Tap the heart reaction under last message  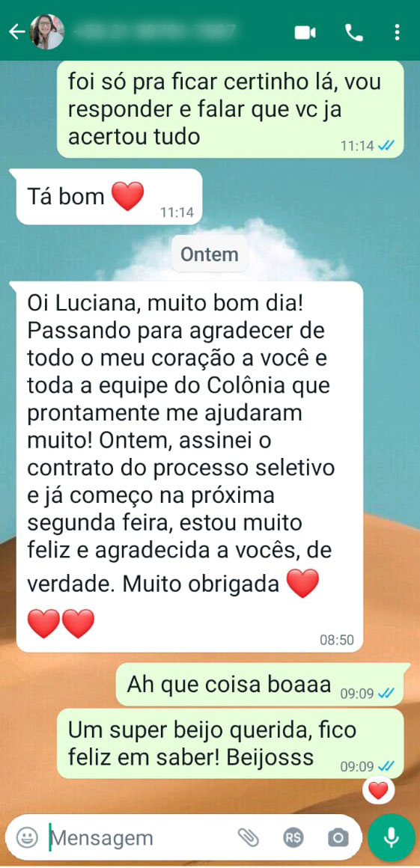[x=378, y=790]
